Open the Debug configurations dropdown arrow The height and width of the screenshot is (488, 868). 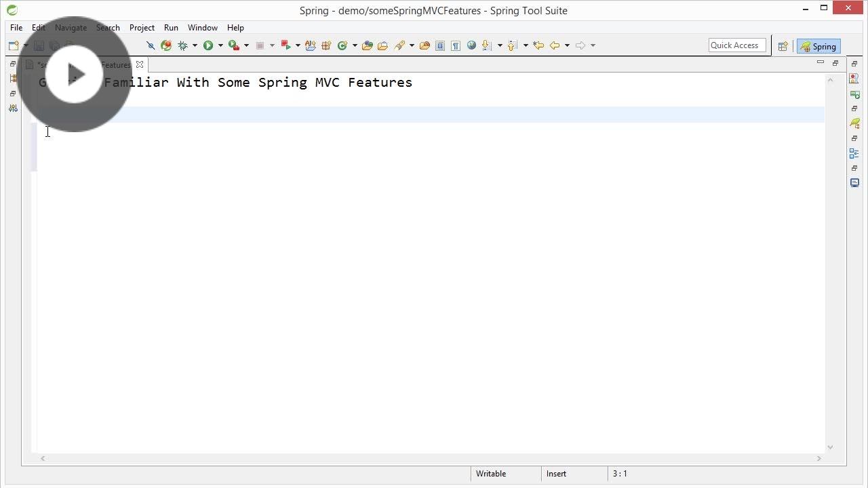(196, 45)
